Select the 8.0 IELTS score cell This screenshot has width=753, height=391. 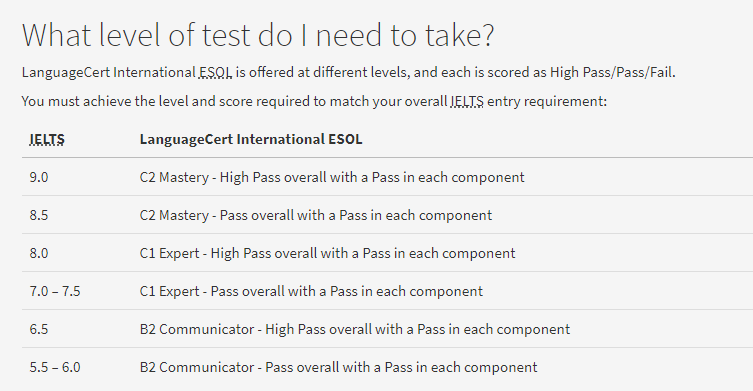click(x=39, y=253)
